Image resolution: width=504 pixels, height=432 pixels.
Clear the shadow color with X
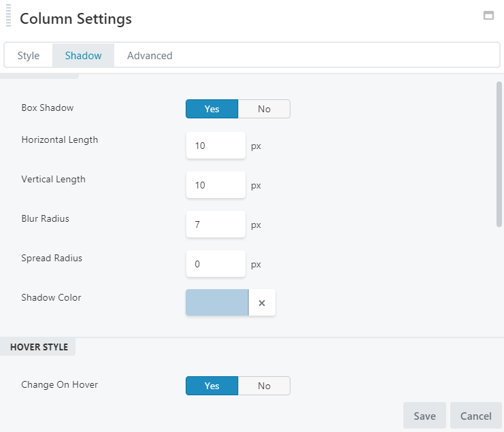pos(262,303)
